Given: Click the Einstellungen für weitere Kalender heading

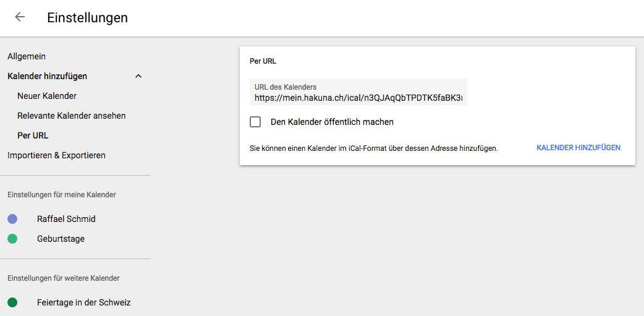Looking at the screenshot, I should pyautogui.click(x=64, y=278).
